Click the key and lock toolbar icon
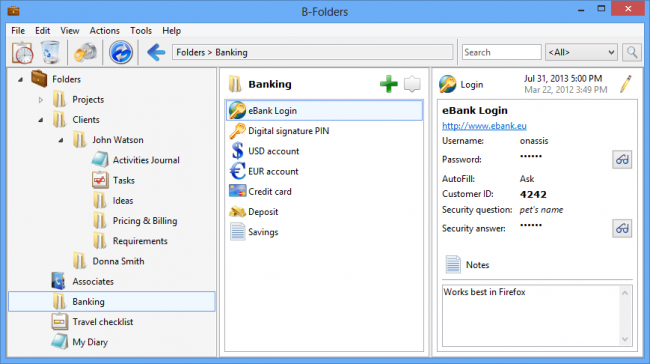Viewport: 650px width, 364px height. [x=85, y=53]
